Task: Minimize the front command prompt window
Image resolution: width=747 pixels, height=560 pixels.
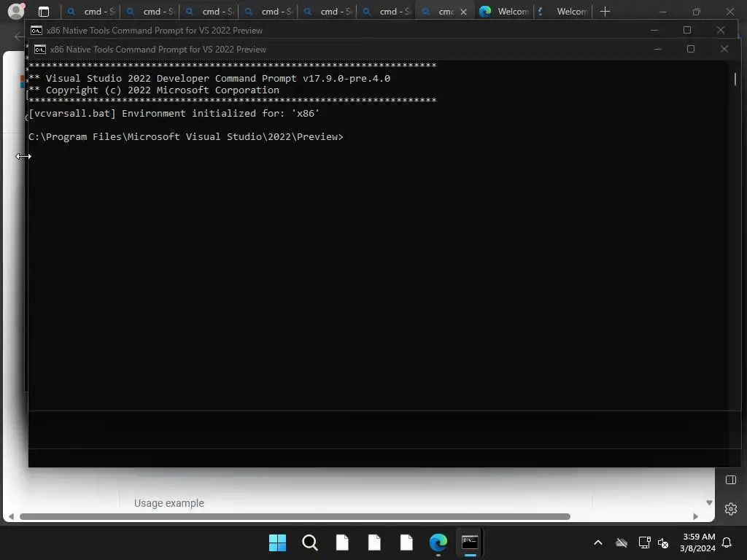Action: (x=658, y=49)
